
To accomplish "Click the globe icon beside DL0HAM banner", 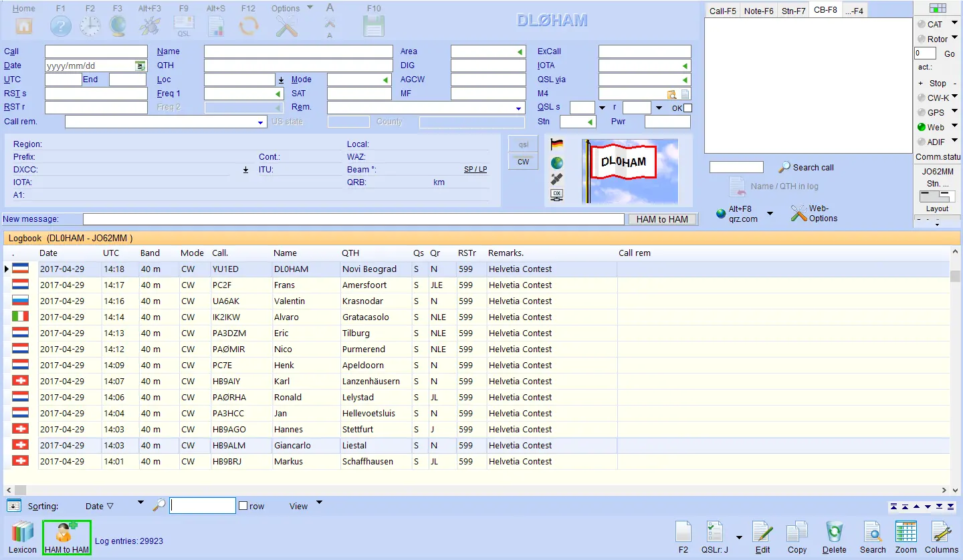I will click(556, 162).
